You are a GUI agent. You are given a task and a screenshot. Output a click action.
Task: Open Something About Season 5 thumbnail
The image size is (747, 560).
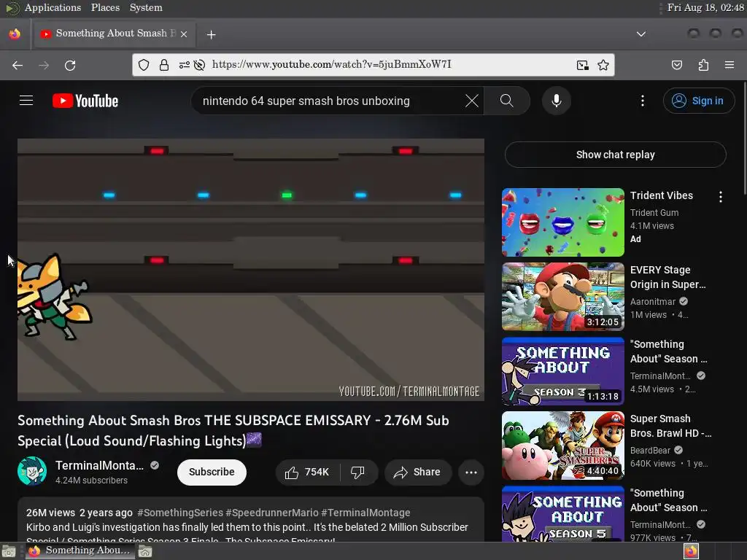pos(563,513)
